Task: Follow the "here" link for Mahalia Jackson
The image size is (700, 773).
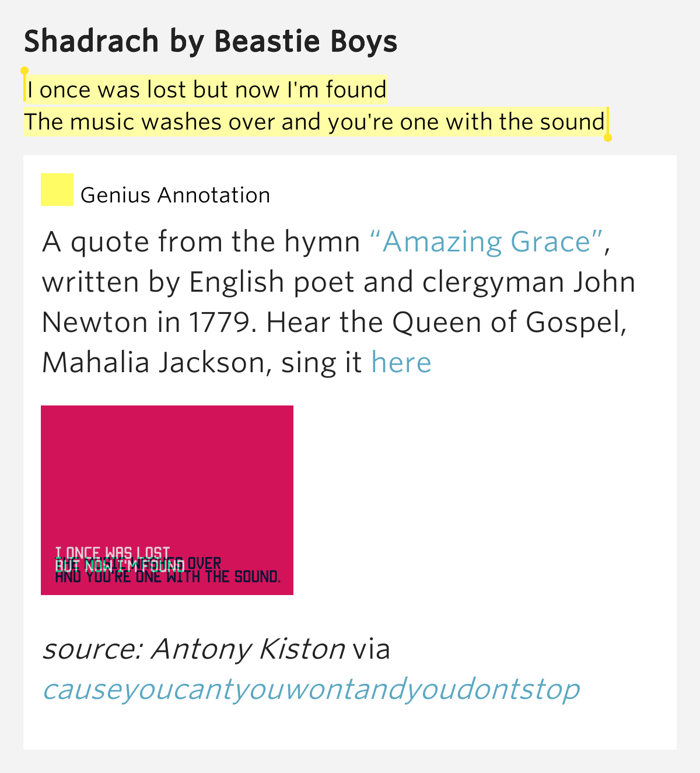Action: (401, 362)
